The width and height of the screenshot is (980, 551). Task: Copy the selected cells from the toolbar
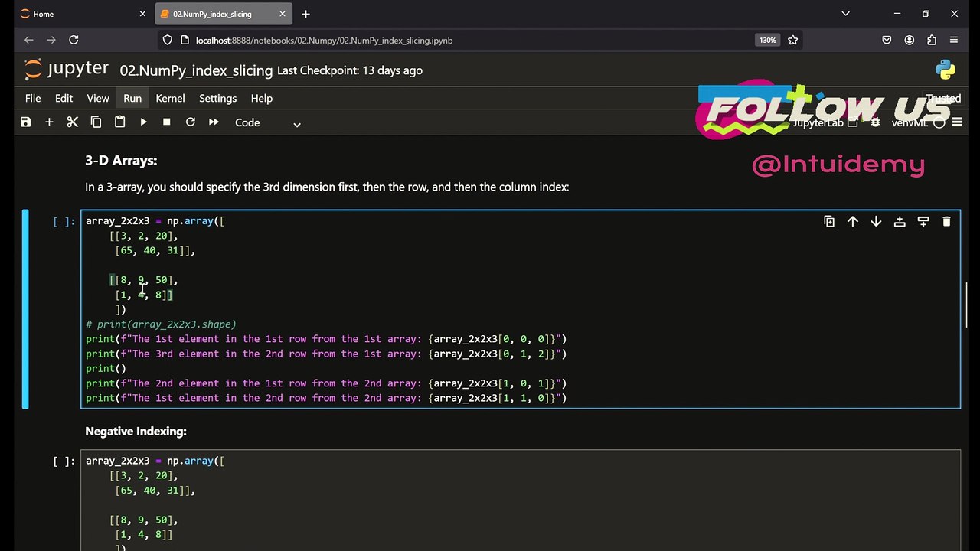pyautogui.click(x=96, y=122)
